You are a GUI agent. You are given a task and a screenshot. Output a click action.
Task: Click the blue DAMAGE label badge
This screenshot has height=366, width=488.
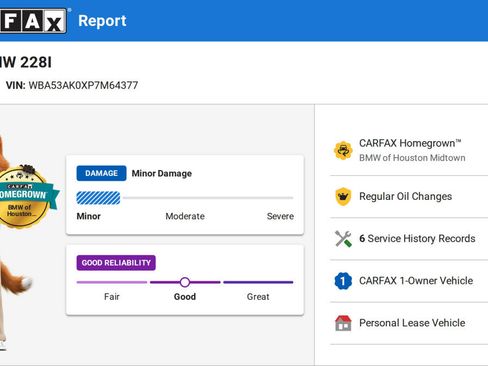101,173
